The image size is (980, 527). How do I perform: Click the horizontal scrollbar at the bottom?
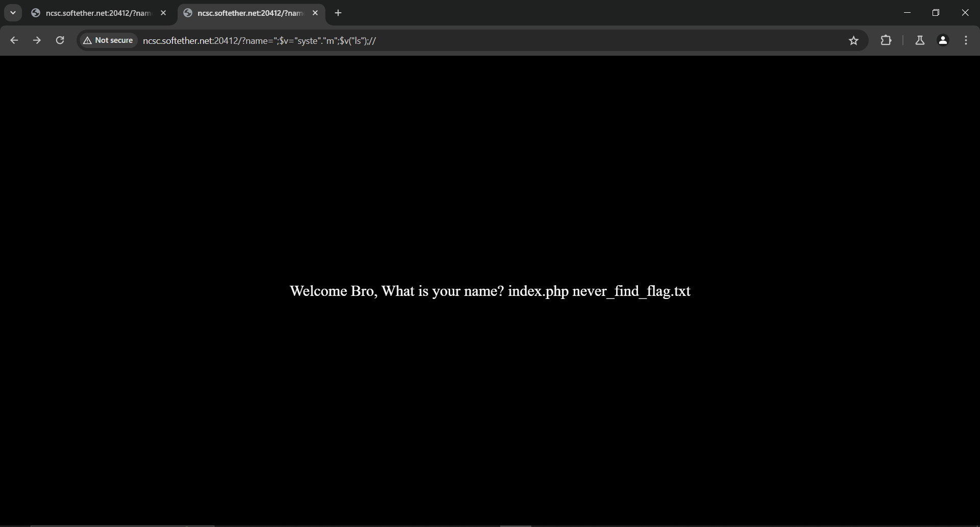(122, 525)
